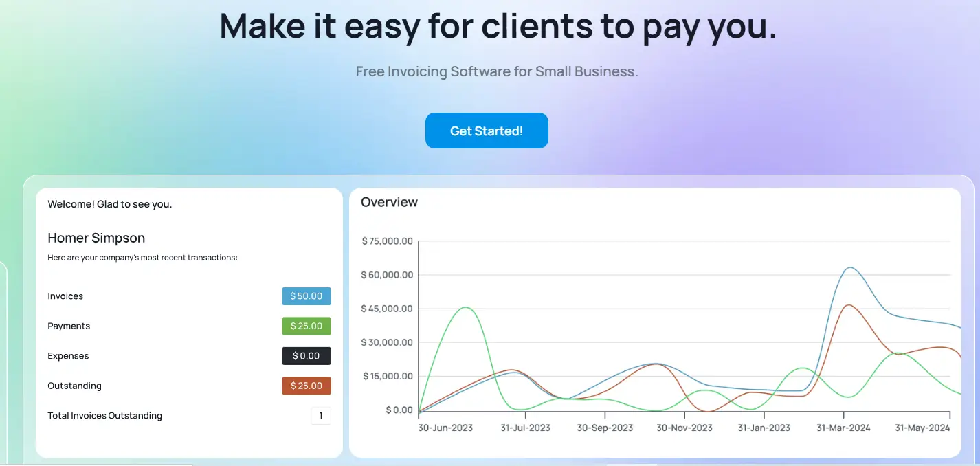Click the main headline about paying clients

[497, 26]
